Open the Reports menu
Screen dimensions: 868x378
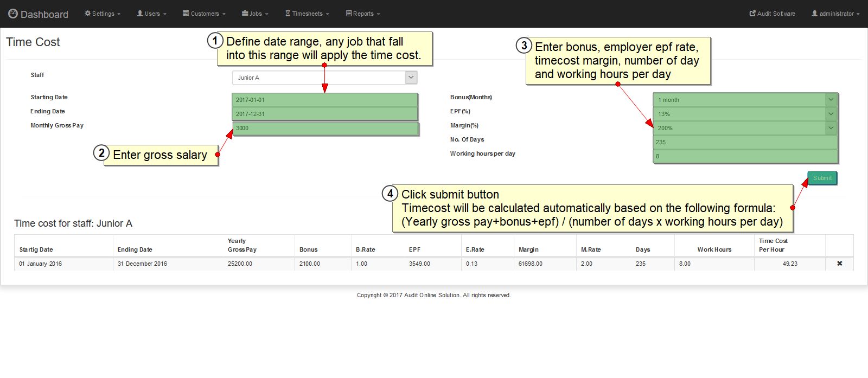[x=363, y=14]
